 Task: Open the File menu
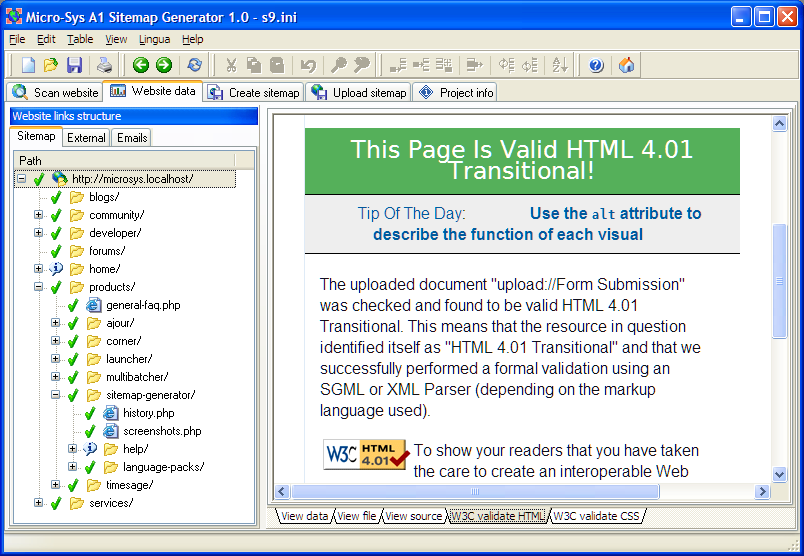17,39
